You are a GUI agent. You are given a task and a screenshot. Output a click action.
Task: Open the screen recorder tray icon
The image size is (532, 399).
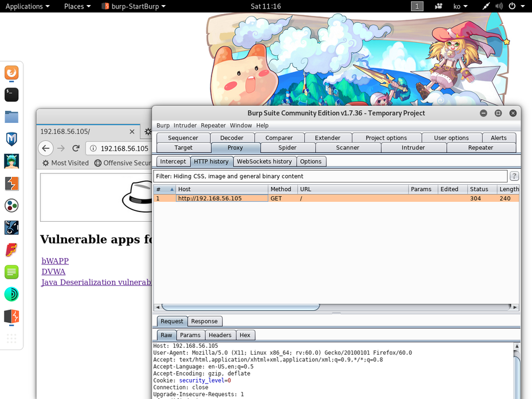tap(439, 6)
